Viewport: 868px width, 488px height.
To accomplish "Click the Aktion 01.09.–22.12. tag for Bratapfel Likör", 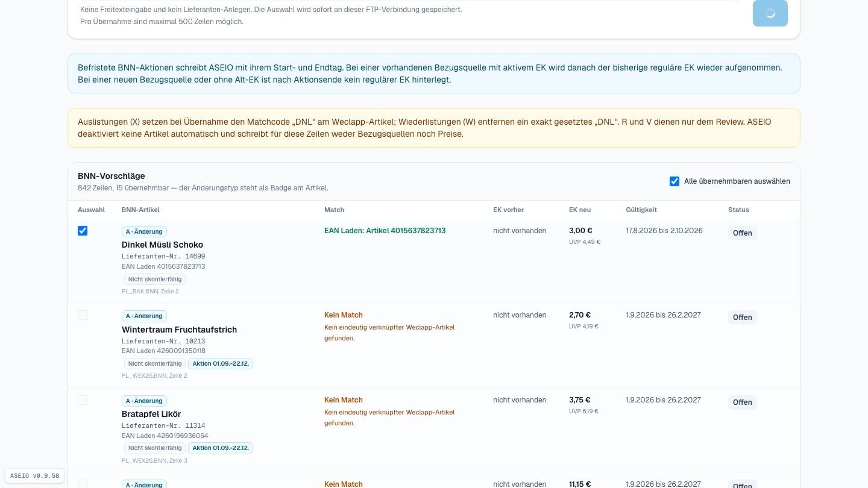I will pos(221,448).
